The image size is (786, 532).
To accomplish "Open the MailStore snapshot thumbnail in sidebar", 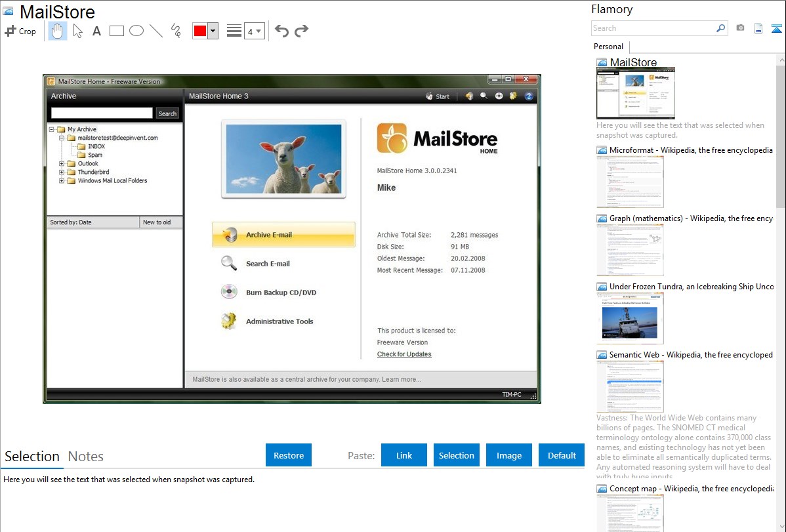I will point(636,93).
